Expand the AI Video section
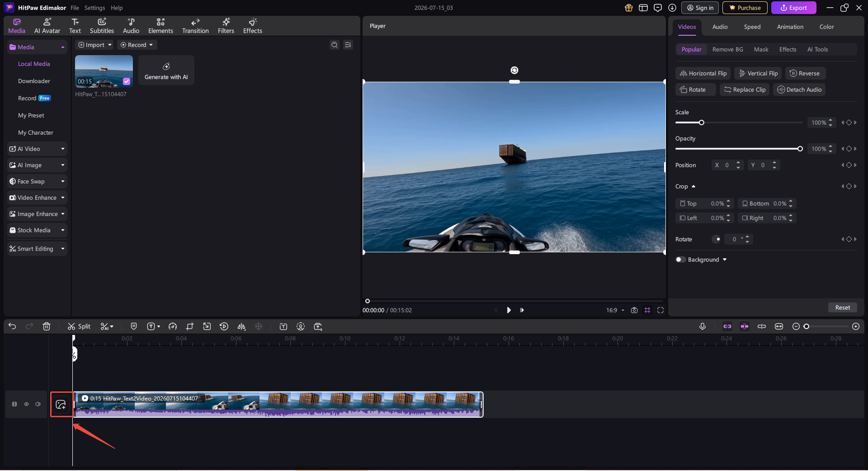The image size is (868, 471). [37, 149]
